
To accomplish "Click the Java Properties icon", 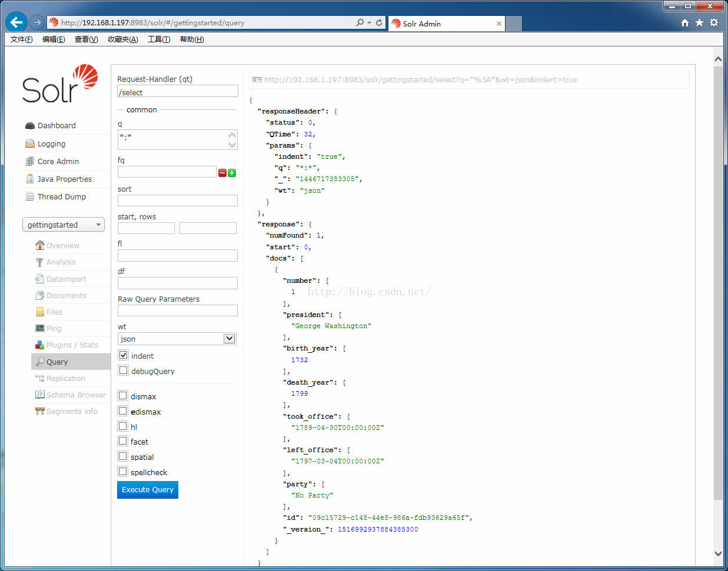I will (30, 179).
